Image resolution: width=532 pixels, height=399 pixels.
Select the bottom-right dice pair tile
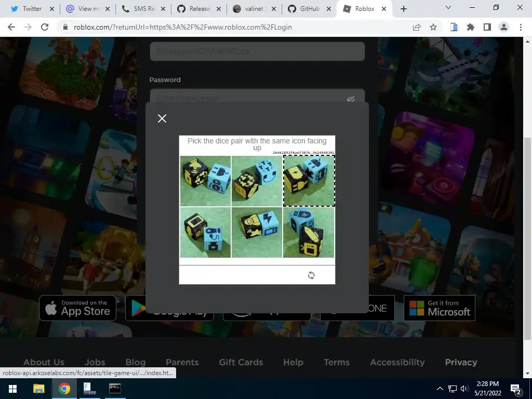309,232
